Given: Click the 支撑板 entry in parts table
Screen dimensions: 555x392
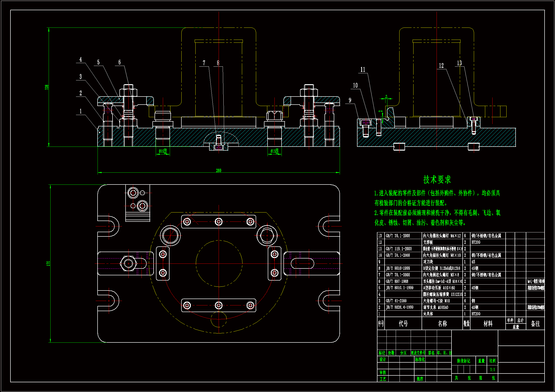Looking at the screenshot, I should click(428, 242).
